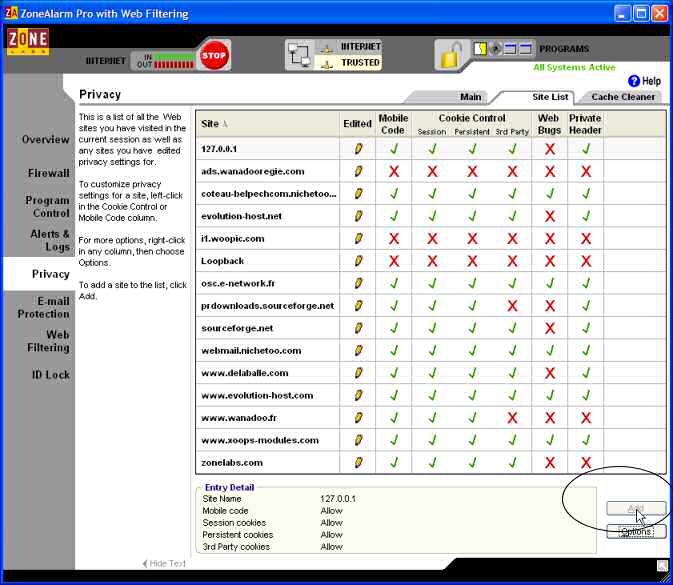Image resolution: width=673 pixels, height=585 pixels.
Task: Select the coteau-belpechcom.nichetoo site row
Action: coord(430,194)
